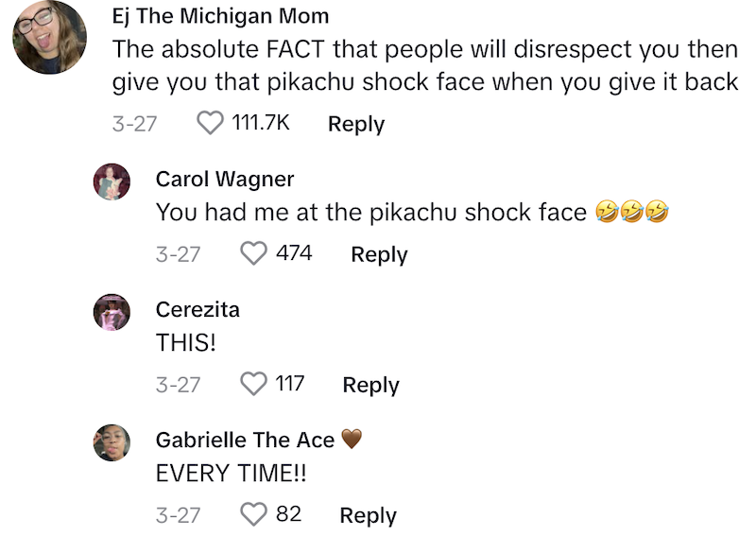Heart Gabrielle The Ace's "EVERY TIME!!" comment
Screen dimensions: 756x536
pos(254,514)
